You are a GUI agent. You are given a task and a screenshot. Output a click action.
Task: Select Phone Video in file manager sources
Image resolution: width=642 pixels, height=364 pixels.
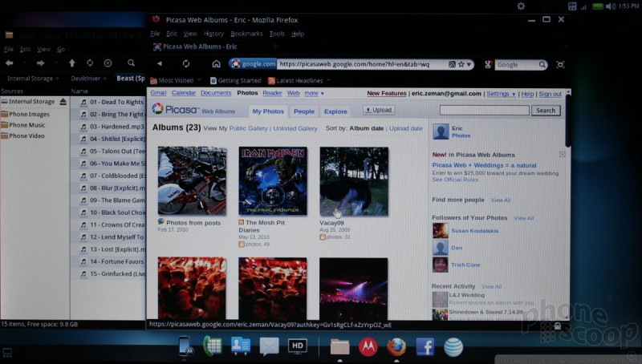26,135
